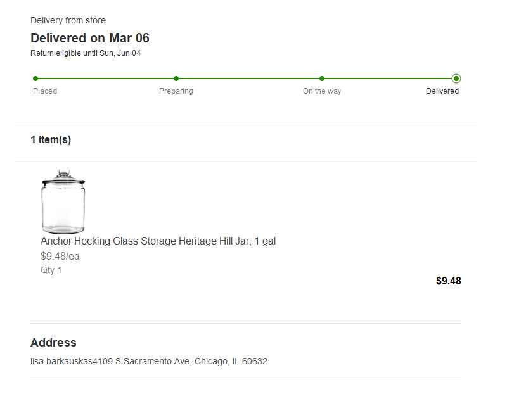Click the bold 'Delivered' status label
The width and height of the screenshot is (507, 420).
tap(442, 91)
